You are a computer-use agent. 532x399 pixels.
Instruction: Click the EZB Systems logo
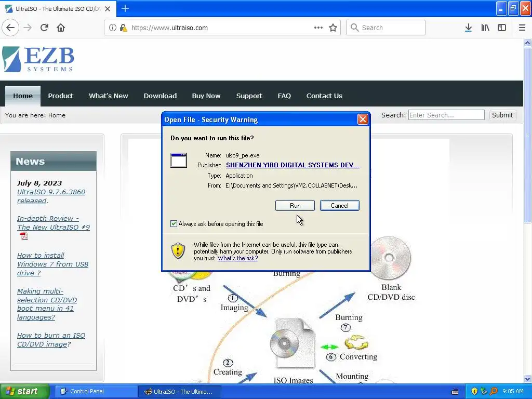pos(38,59)
